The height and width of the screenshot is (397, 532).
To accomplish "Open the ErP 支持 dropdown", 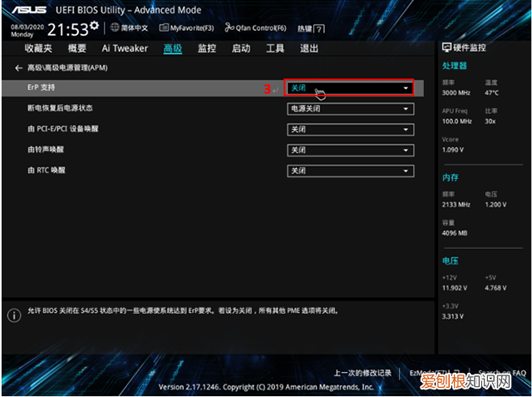I will point(351,88).
